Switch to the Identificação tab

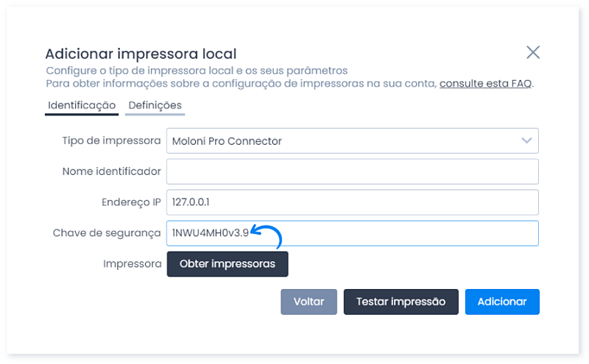click(x=82, y=106)
